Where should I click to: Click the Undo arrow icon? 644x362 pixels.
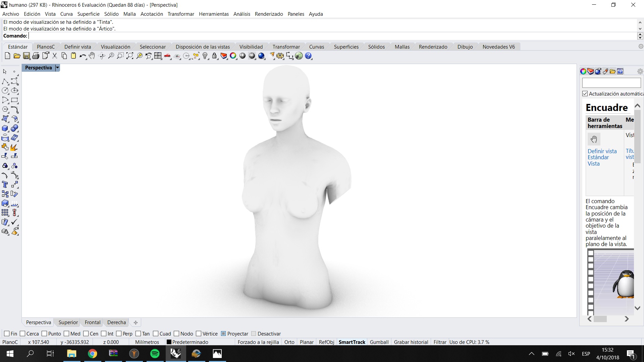click(82, 56)
